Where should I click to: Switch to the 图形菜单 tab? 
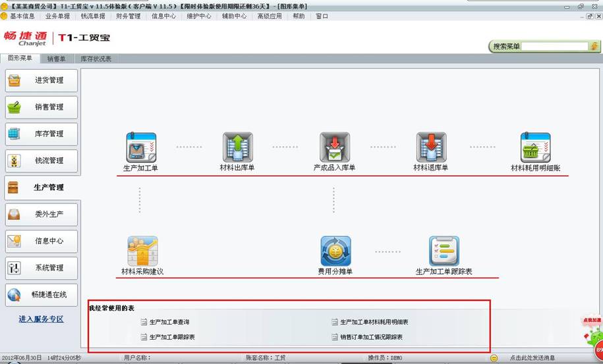coord(20,59)
